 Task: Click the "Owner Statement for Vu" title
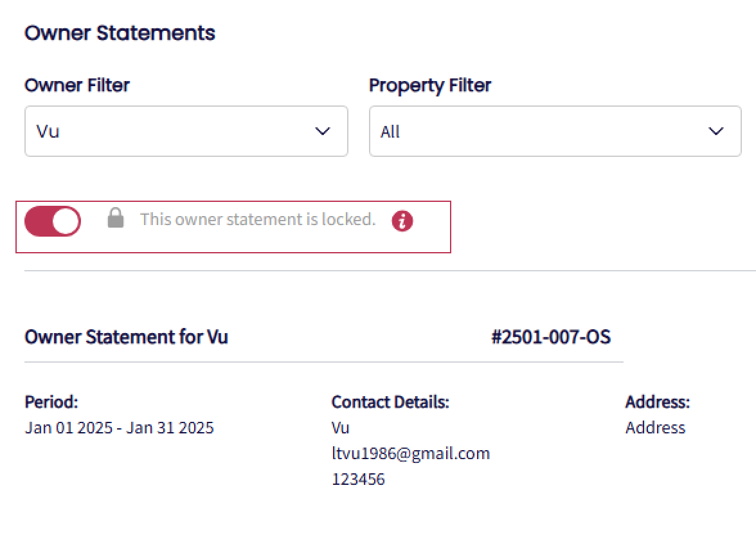(126, 336)
